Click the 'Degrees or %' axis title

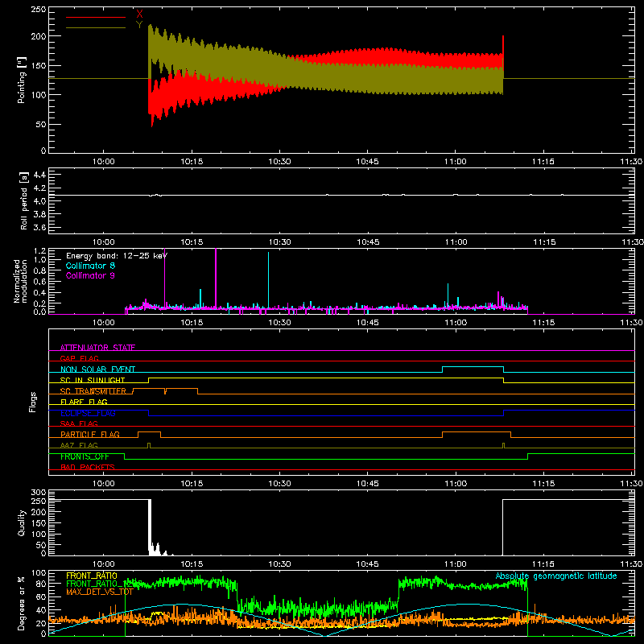[21, 604]
